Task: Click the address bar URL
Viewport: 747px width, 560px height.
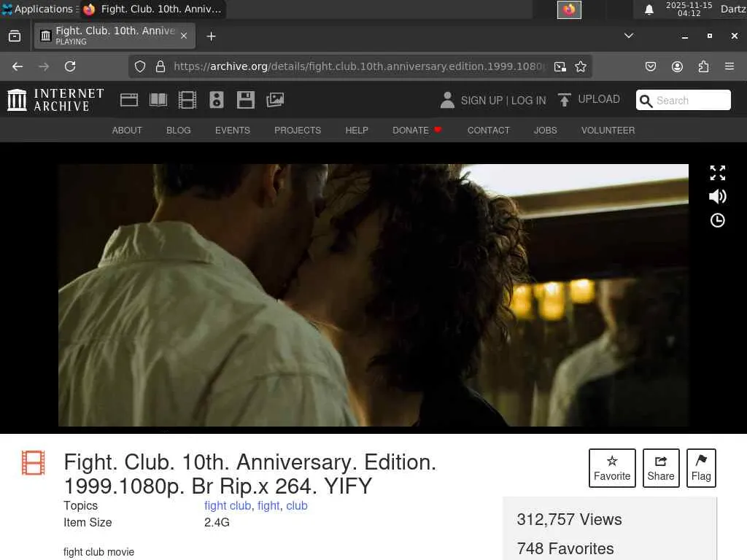Action: coord(360,66)
